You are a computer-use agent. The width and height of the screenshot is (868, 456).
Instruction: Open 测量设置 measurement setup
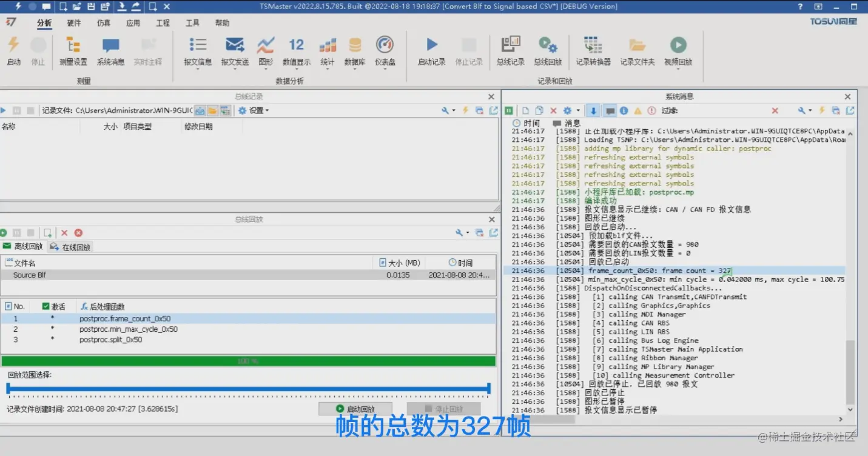pyautogui.click(x=73, y=51)
